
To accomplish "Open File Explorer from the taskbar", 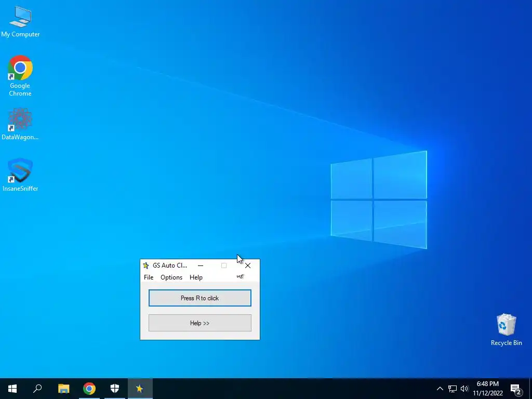I will click(63, 389).
